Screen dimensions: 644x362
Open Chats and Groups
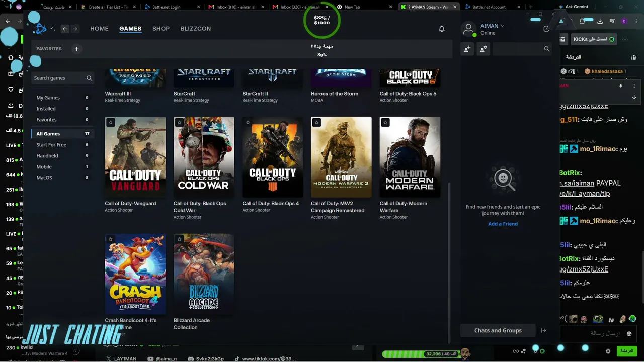tap(498, 330)
